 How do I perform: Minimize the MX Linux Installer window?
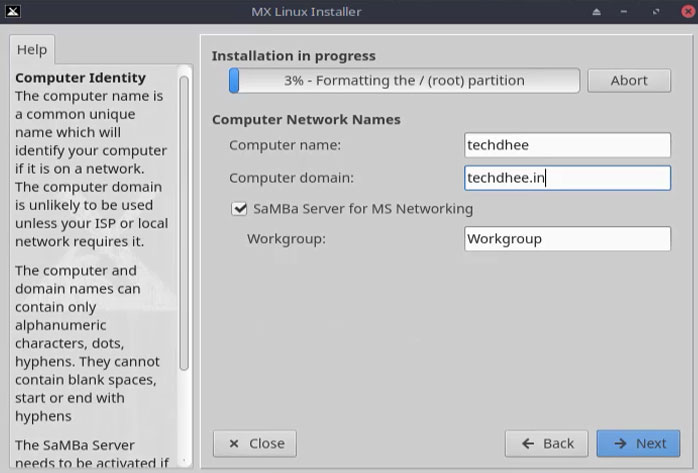click(624, 12)
